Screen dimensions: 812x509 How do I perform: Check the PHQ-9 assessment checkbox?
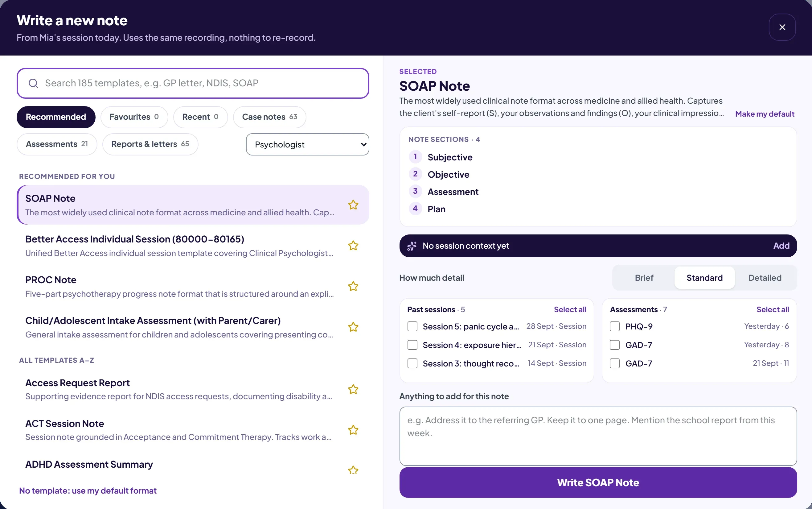615,327
